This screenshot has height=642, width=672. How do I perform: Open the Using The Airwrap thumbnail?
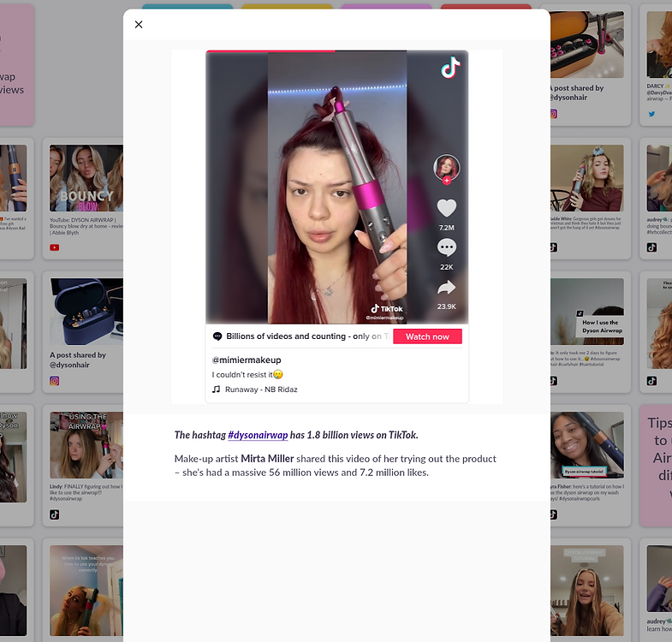coord(86,445)
